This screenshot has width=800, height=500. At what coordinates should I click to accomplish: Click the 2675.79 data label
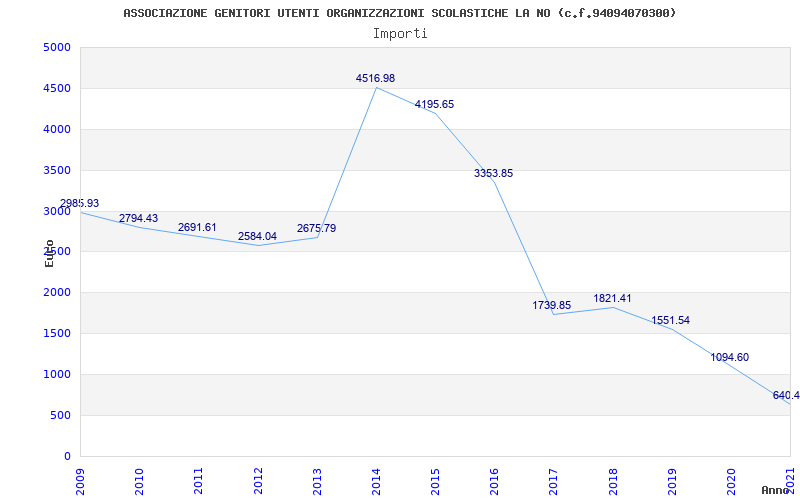click(316, 229)
